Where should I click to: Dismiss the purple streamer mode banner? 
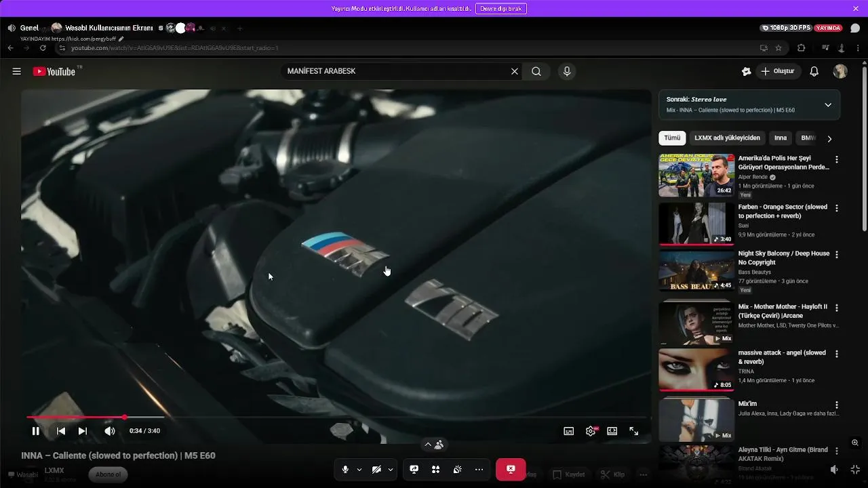(856, 8)
